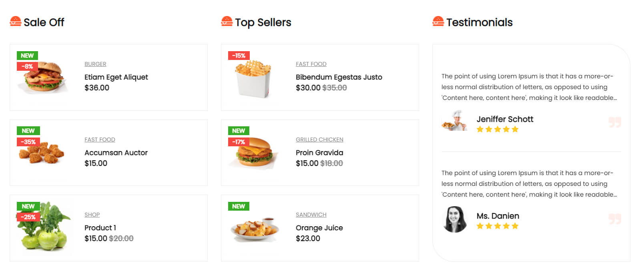Image resolution: width=644 pixels, height=277 pixels.
Task: Select the Orange Juice product title
Action: (319, 228)
